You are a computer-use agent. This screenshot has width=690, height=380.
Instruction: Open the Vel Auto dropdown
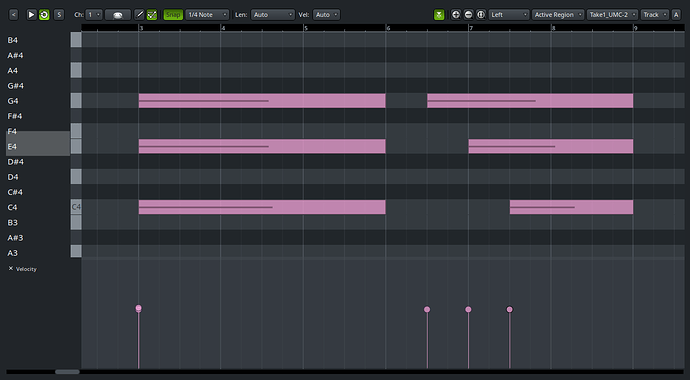(327, 15)
